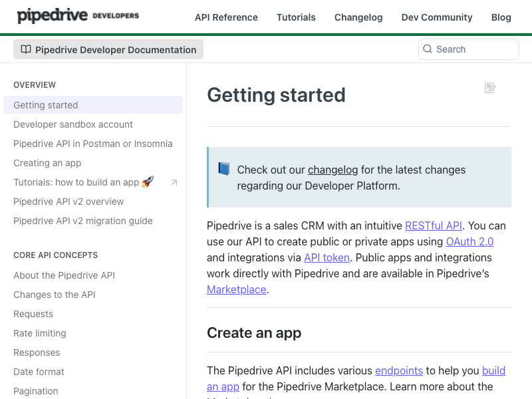532x399 pixels.
Task: Focus the Search input field
Action: [469, 49]
